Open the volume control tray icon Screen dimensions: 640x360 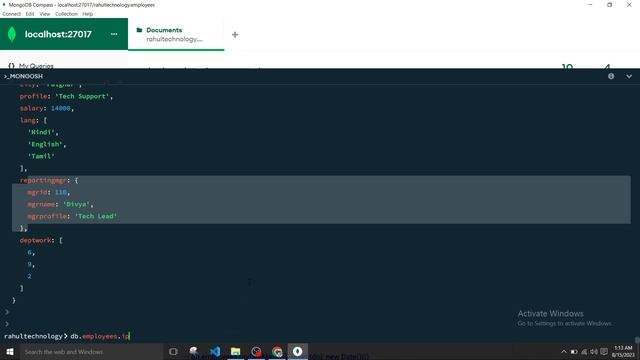tap(594, 352)
